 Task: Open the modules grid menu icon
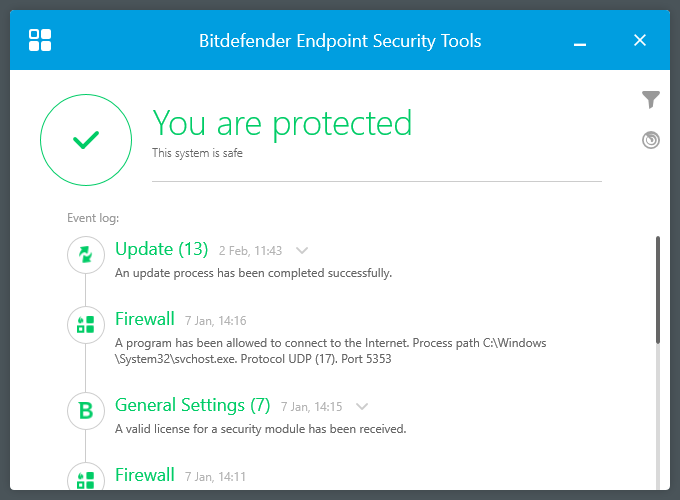(41, 41)
